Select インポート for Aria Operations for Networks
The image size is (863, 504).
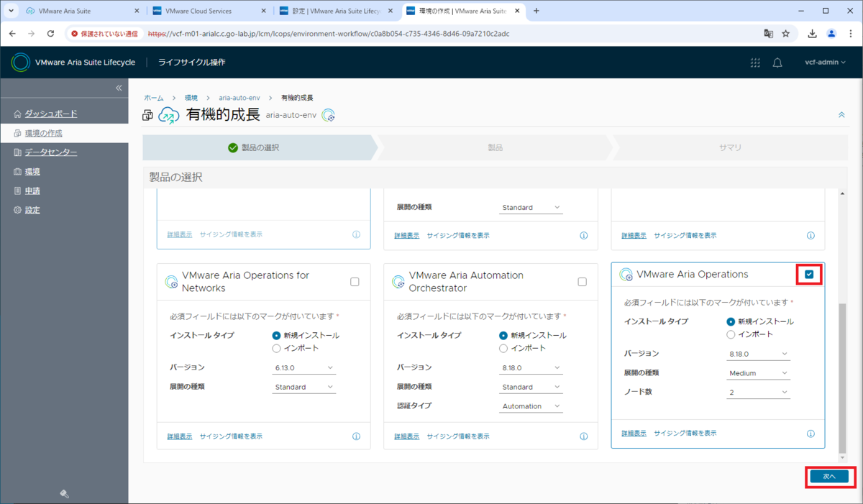[276, 348]
